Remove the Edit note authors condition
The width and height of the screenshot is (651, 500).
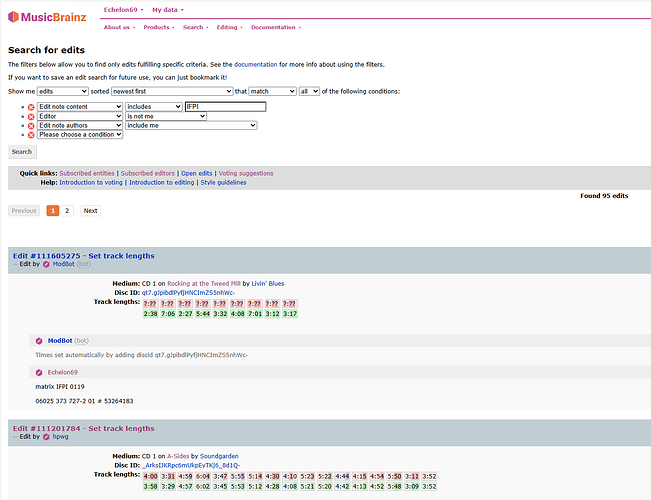pyautogui.click(x=31, y=126)
